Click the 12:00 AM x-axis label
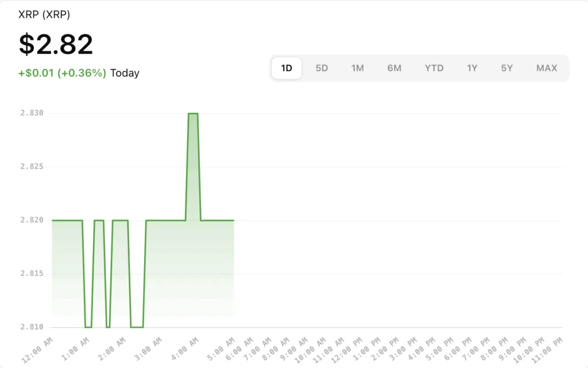The height and width of the screenshot is (368, 588). (x=37, y=350)
